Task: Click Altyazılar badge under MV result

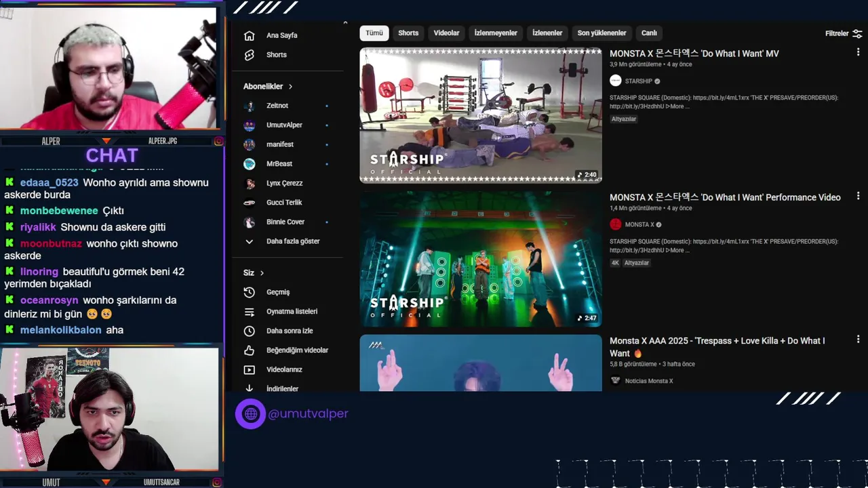Action: [624, 119]
